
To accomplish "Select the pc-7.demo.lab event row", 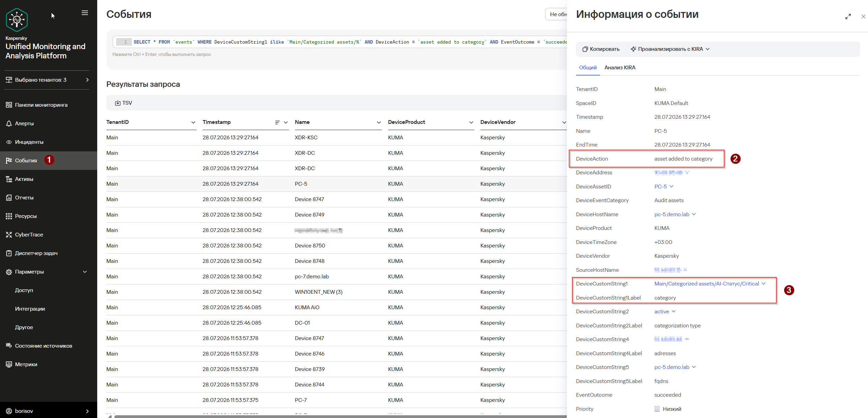I will (336, 277).
